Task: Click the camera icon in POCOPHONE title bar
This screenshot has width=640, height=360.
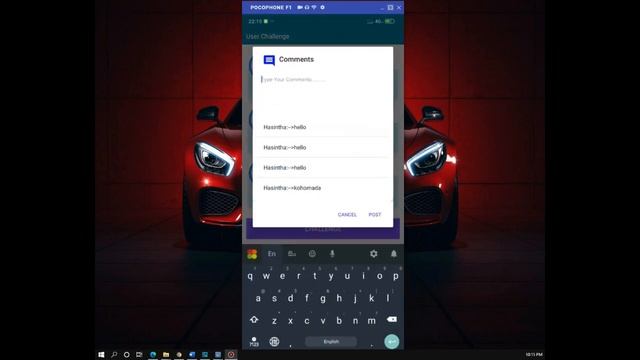Action: 300,7
